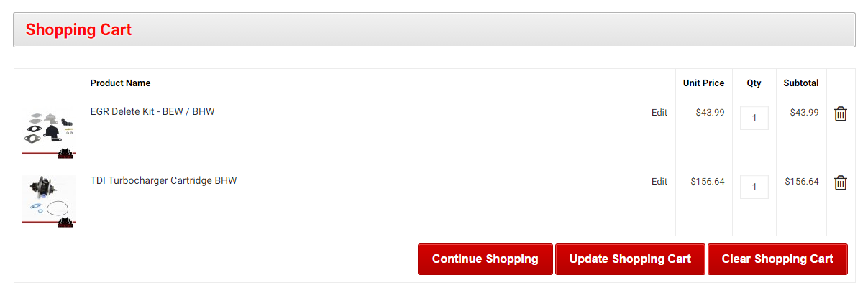Click Edit for the TDI Turbocharger Cartridge
The width and height of the screenshot is (868, 288).
pos(659,182)
